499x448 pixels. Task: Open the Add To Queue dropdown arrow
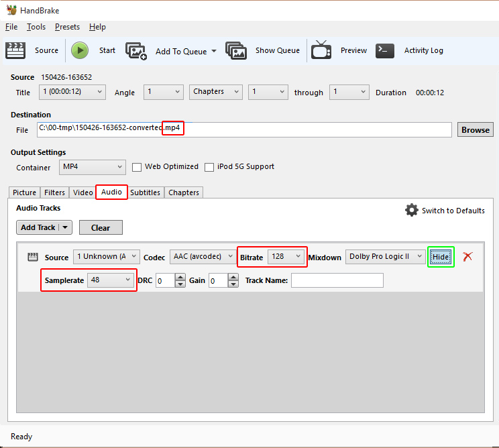pos(214,51)
